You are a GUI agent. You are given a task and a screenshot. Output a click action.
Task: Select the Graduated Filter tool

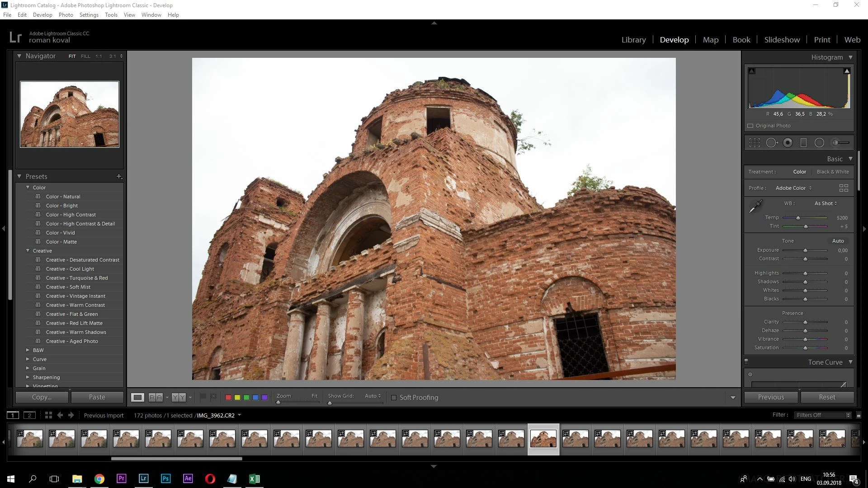pyautogui.click(x=803, y=143)
